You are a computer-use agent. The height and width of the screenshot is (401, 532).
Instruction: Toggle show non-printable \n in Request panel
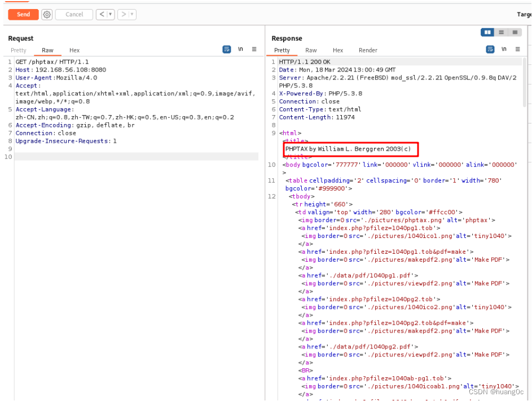pyautogui.click(x=240, y=49)
